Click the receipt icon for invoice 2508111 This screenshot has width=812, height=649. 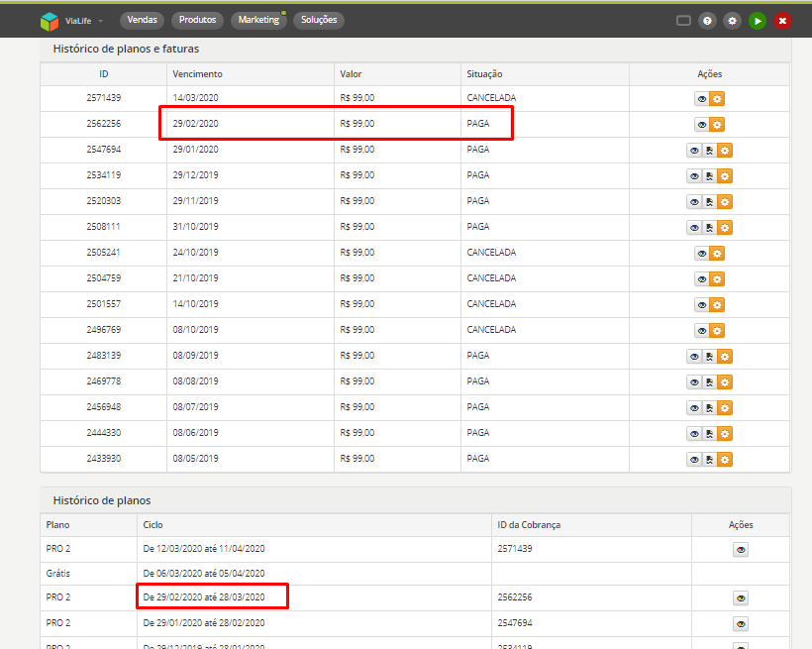click(x=709, y=228)
